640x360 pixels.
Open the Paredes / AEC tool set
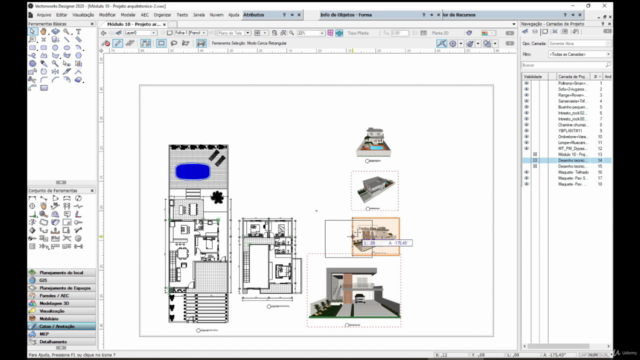(62, 296)
